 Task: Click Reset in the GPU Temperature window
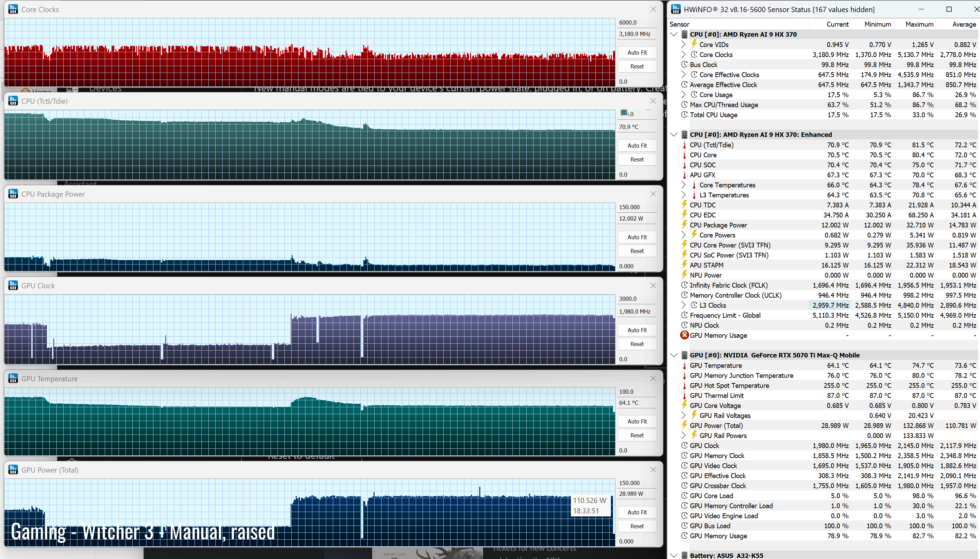(x=637, y=435)
